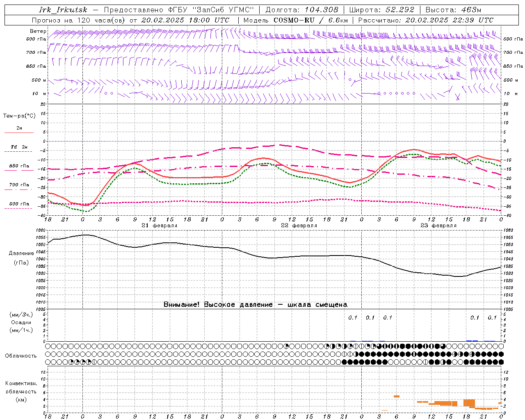Click the '22 февраля' date label
This screenshot has width=525, height=420.
click(x=299, y=226)
